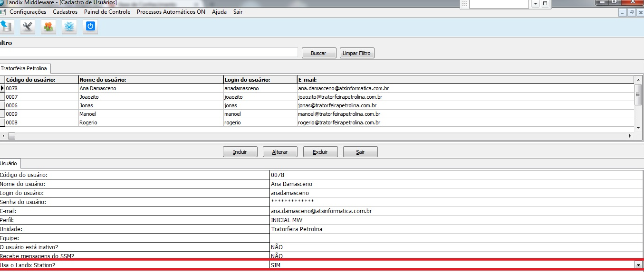Open Processos Automáticos ON menu

(x=171, y=12)
